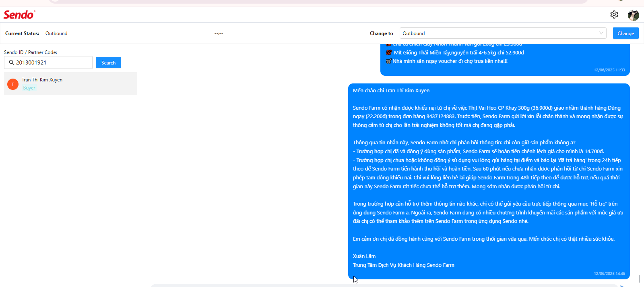Viewport: 644px width, 287px height.
Task: Open the settings gear icon
Action: click(x=614, y=15)
